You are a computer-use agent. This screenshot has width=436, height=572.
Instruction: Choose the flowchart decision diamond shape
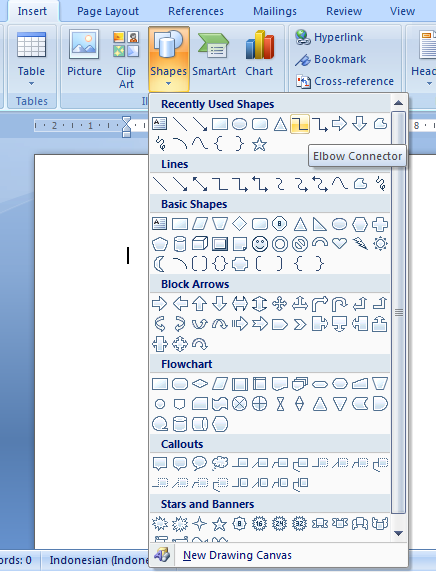coord(200,384)
